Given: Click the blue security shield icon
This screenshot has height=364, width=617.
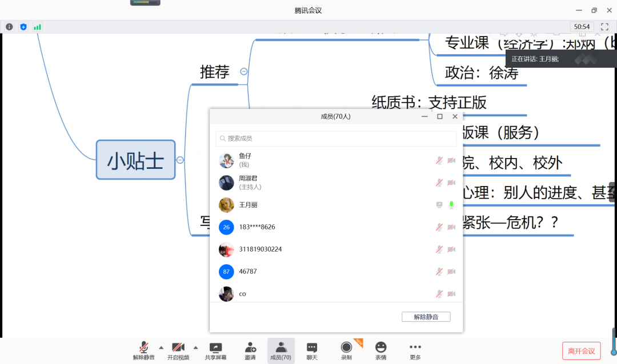Looking at the screenshot, I should (23, 27).
